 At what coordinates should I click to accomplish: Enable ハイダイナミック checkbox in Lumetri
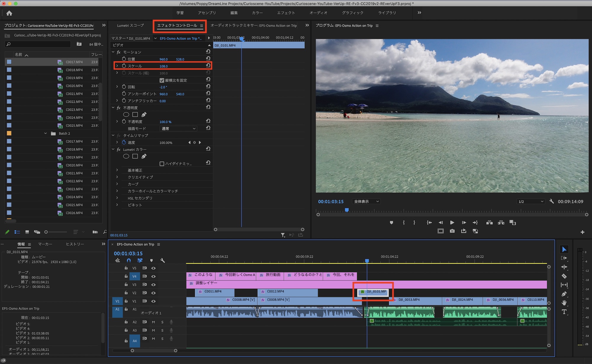click(x=162, y=164)
